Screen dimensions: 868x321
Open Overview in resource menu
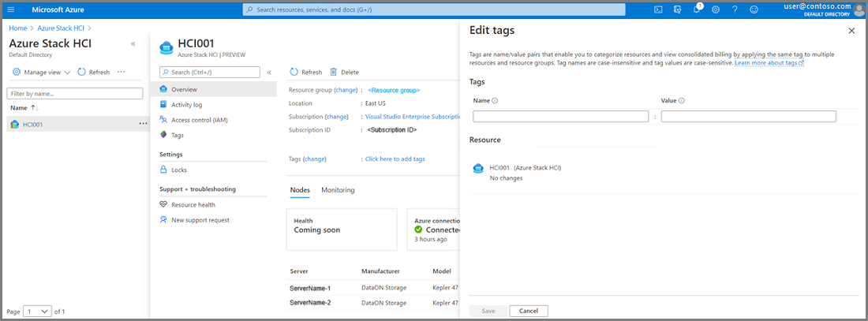[213, 89]
